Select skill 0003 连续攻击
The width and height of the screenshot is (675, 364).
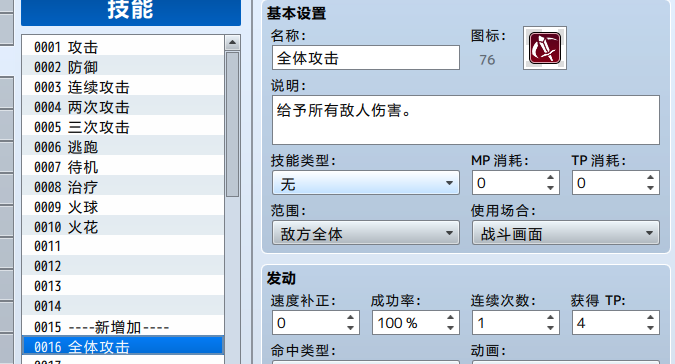point(123,85)
